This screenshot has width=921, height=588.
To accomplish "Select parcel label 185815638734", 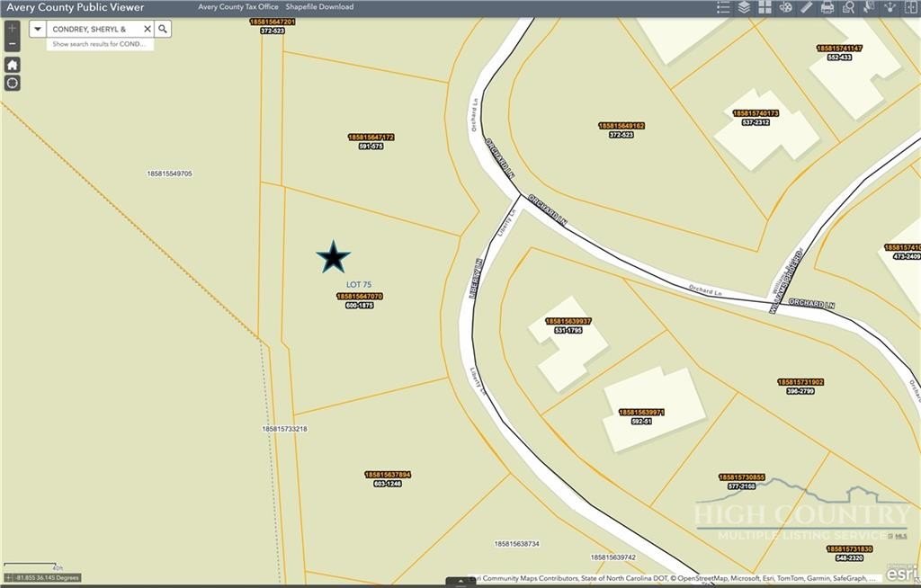I will 516,544.
